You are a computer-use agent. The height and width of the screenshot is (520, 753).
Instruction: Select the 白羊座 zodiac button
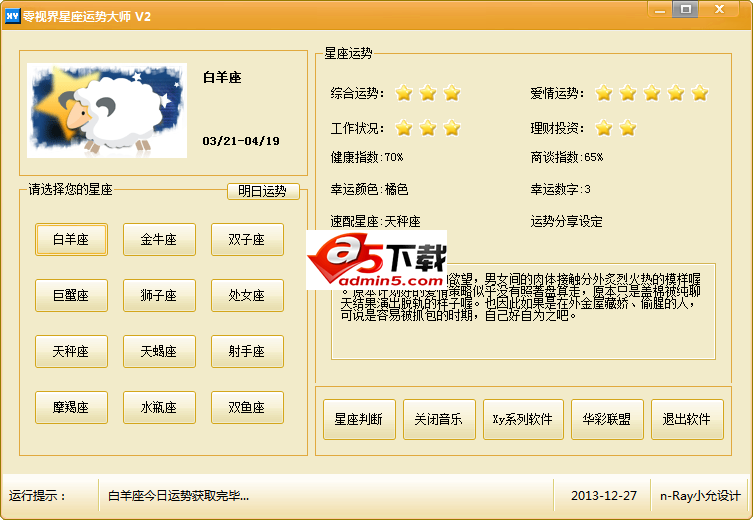pos(71,239)
